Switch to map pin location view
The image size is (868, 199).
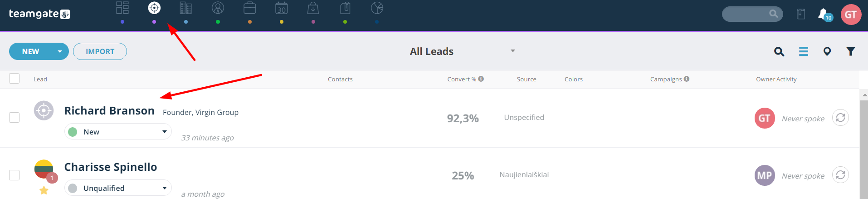point(827,51)
